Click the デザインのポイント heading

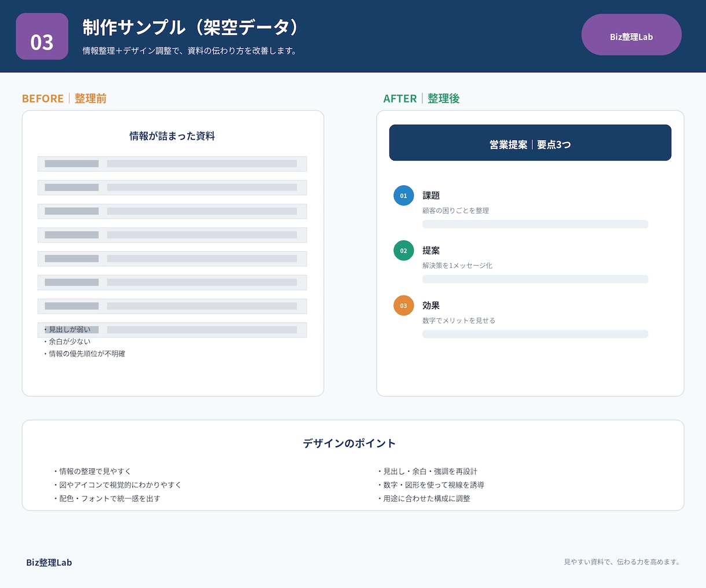coord(350,443)
